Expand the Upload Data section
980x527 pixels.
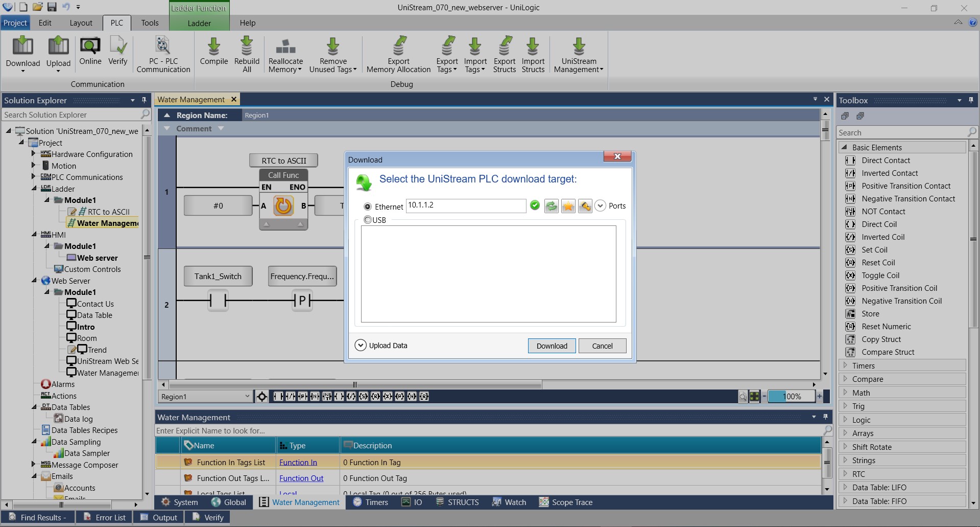pos(361,346)
